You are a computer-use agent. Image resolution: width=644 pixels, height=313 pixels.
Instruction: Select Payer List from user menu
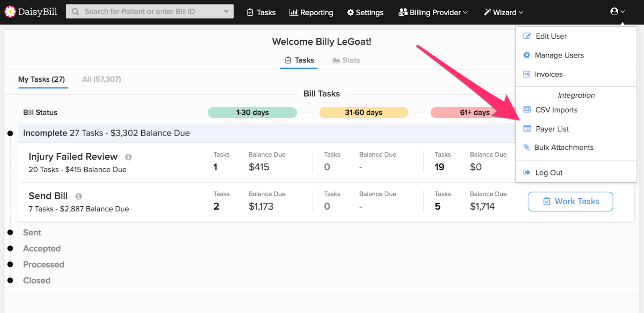tap(552, 129)
